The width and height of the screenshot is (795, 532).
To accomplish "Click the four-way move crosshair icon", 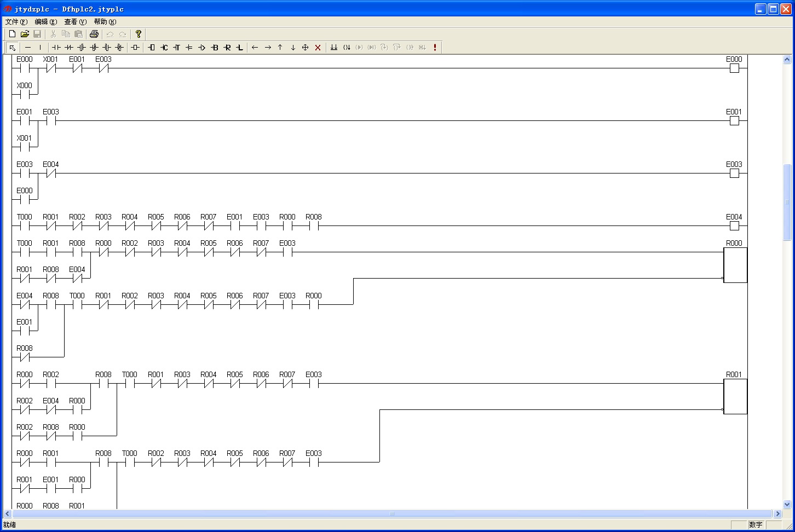I will click(x=305, y=48).
